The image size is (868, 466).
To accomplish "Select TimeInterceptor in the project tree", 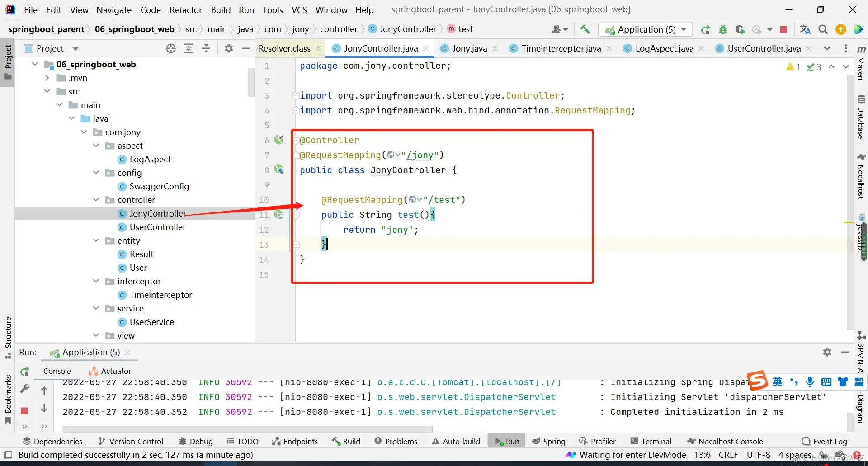I will click(x=160, y=295).
